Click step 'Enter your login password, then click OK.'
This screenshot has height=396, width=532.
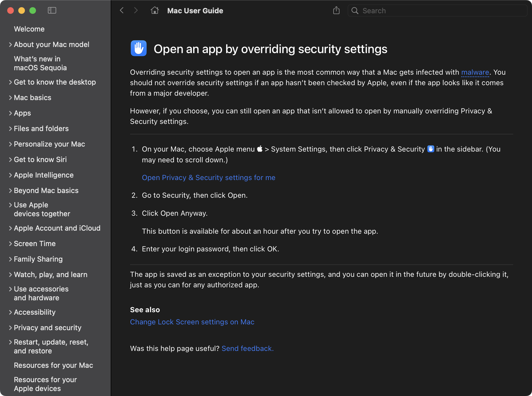coord(210,249)
